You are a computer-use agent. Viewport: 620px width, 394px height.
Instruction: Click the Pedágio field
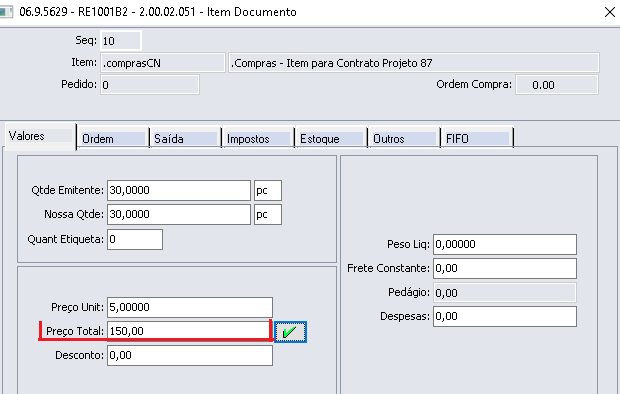pos(505,293)
